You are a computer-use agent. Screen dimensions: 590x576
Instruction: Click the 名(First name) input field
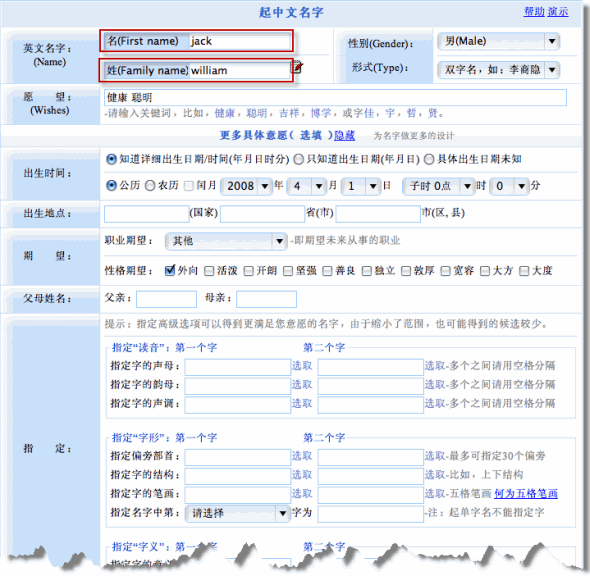(240, 41)
